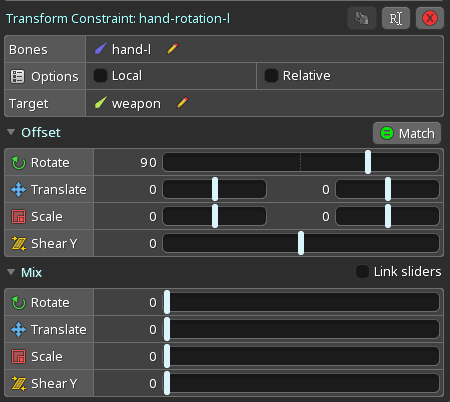
Task: Click the duplicate constraint icon button
Action: [362, 18]
